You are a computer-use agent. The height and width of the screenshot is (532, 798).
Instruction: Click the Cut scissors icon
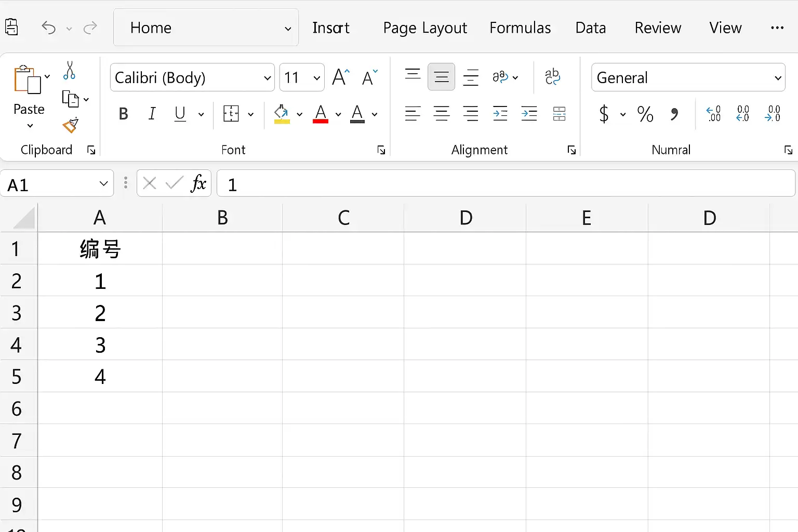pos(69,71)
